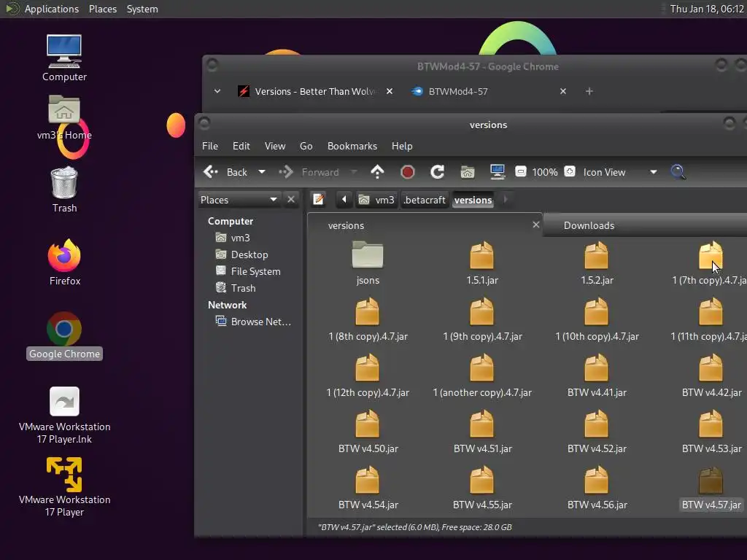This screenshot has height=560, width=747.
Task: Open the File menu
Action: coord(209,146)
